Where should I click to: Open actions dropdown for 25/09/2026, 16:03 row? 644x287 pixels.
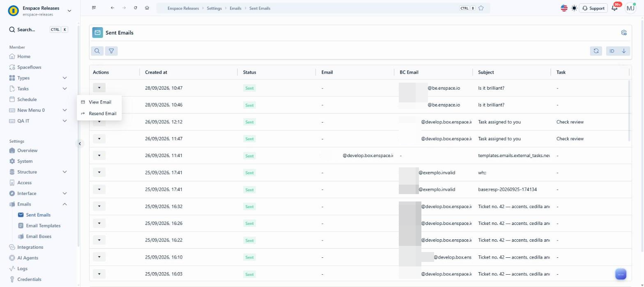[99, 273]
